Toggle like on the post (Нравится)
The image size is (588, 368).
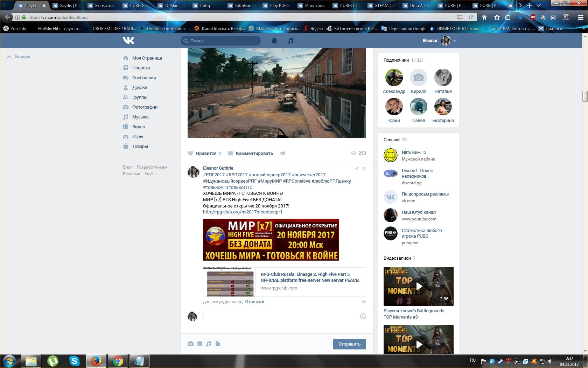click(204, 153)
